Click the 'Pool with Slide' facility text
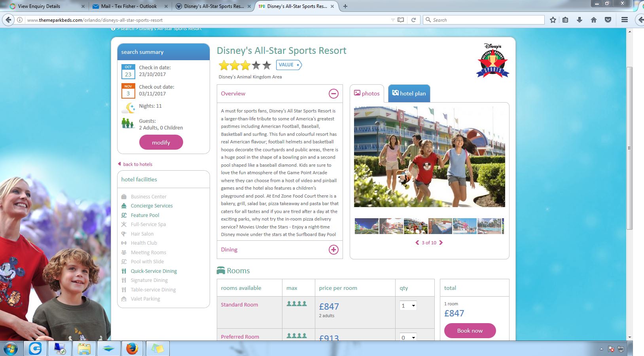644x356 pixels. (x=147, y=262)
